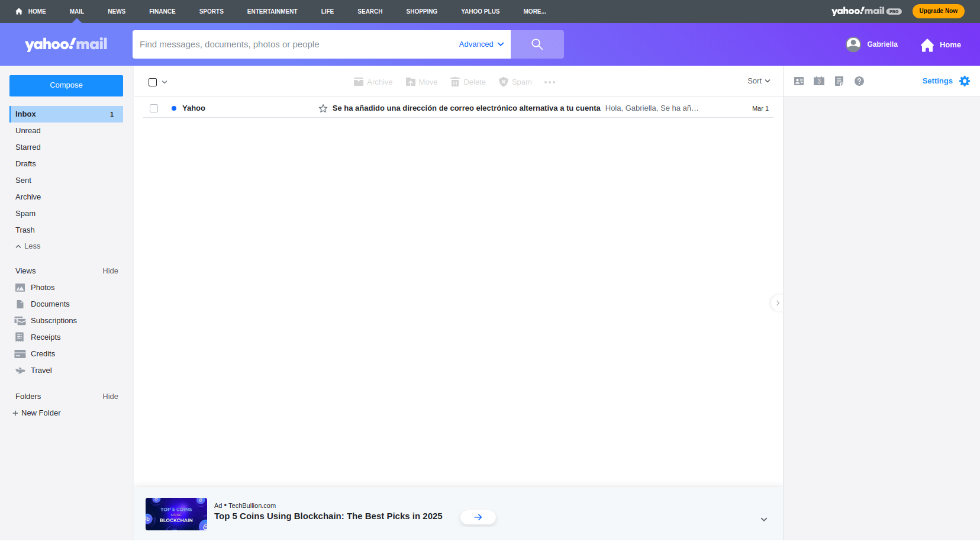This screenshot has width=980, height=541.
Task: Open the Contacts icon in right panel
Action: 799,81
